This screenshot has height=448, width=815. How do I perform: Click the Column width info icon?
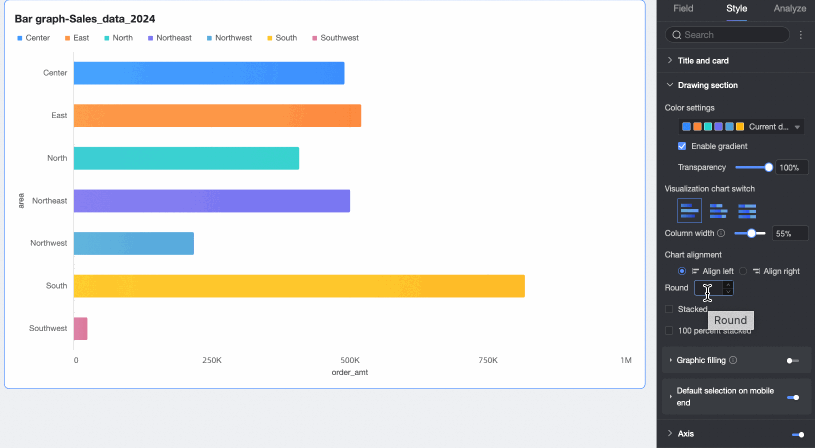[x=721, y=233]
